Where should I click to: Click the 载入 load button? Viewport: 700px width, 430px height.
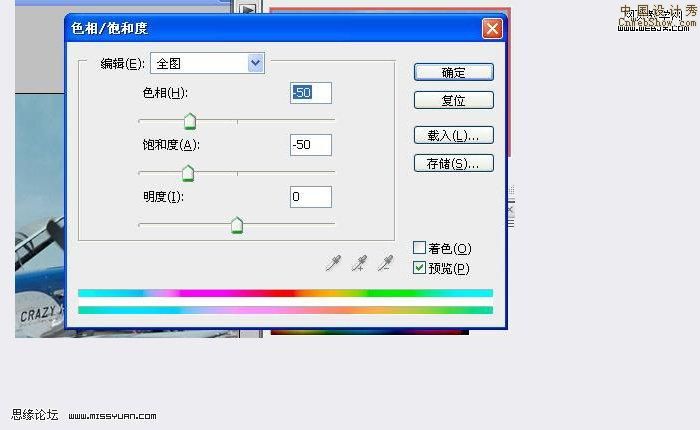tap(454, 135)
